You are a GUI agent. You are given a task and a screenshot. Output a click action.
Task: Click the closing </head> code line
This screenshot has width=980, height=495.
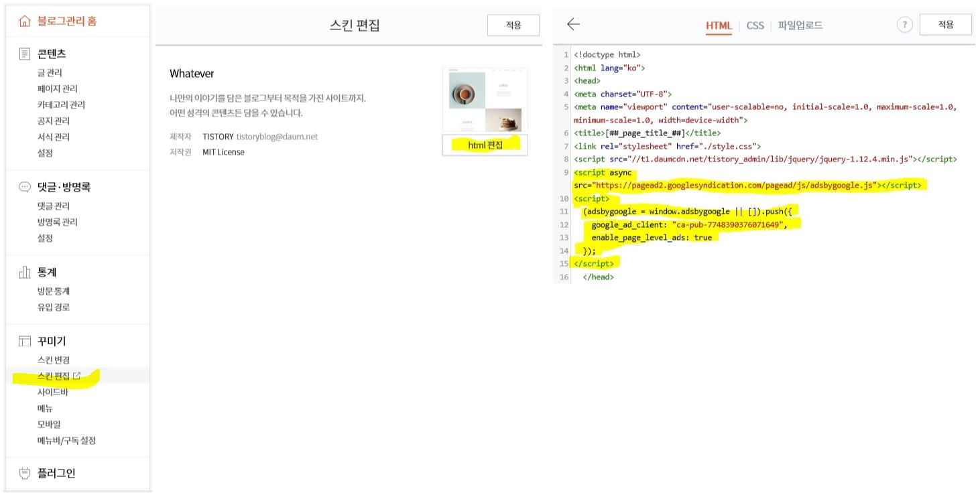[598, 277]
